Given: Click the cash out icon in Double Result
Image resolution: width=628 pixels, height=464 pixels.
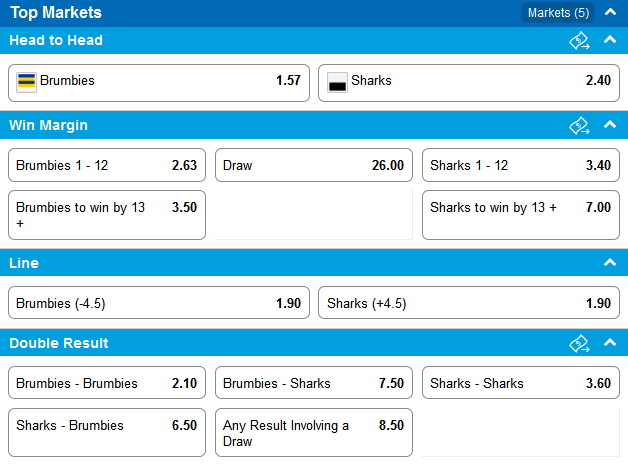Looking at the screenshot, I should tap(579, 343).
